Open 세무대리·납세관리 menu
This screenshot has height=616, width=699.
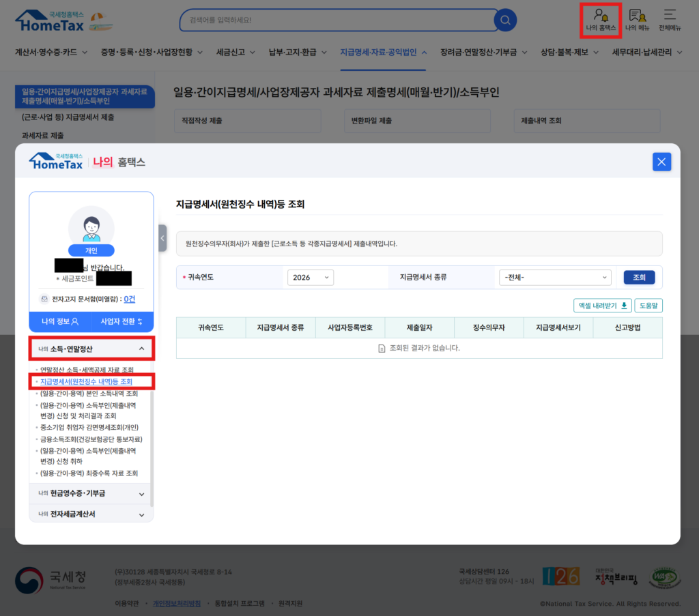click(x=647, y=52)
